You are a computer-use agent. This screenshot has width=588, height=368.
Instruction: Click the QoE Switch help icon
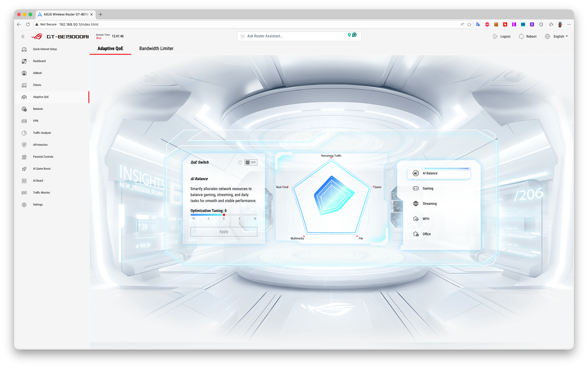point(240,162)
